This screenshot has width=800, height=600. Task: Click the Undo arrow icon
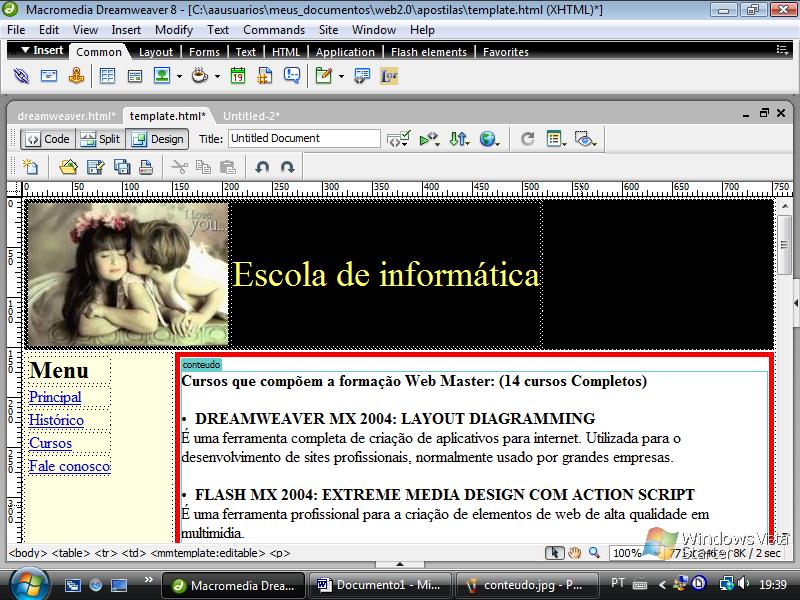262,167
